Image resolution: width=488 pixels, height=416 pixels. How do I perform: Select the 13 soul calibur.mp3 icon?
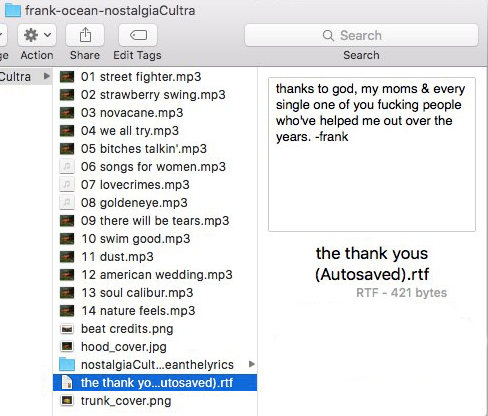coord(67,293)
